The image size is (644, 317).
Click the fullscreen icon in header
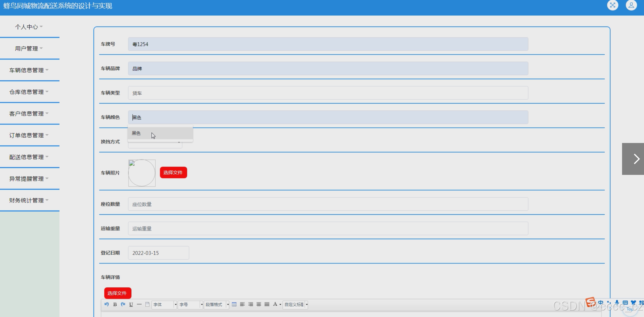[612, 5]
